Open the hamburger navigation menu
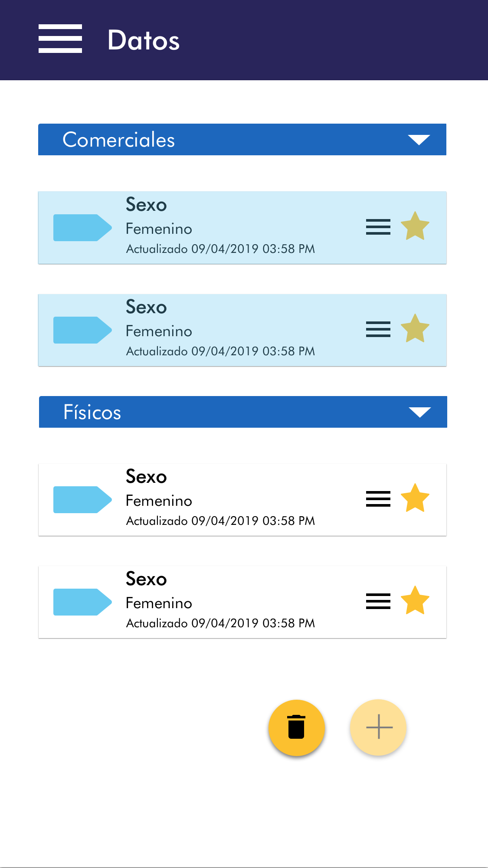Image resolution: width=488 pixels, height=868 pixels. click(x=60, y=39)
